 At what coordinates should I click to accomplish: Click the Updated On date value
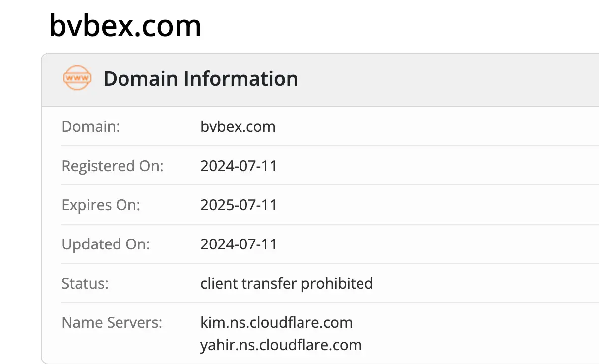coord(239,244)
